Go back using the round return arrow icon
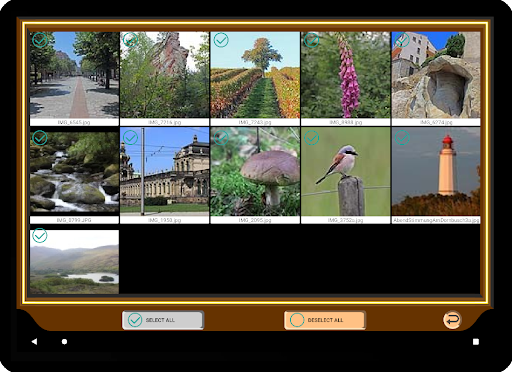 [452, 320]
